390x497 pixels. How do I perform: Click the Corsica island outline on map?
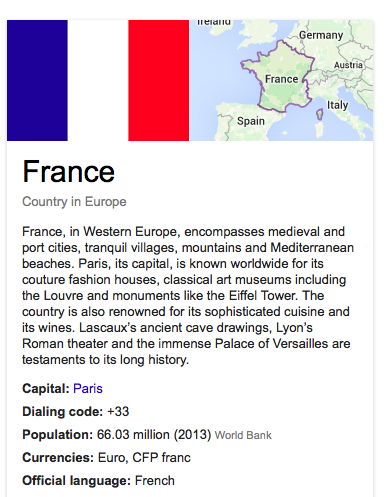319,114
